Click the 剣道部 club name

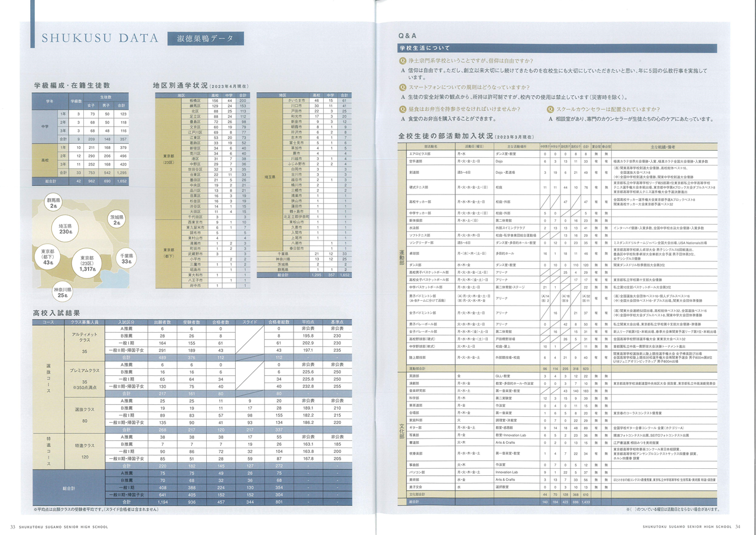[x=415, y=173]
